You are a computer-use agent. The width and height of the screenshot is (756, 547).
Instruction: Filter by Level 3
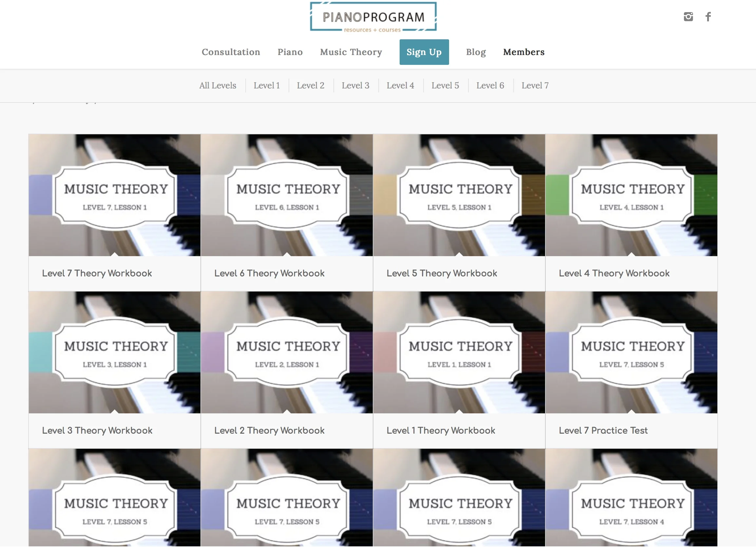coord(355,86)
